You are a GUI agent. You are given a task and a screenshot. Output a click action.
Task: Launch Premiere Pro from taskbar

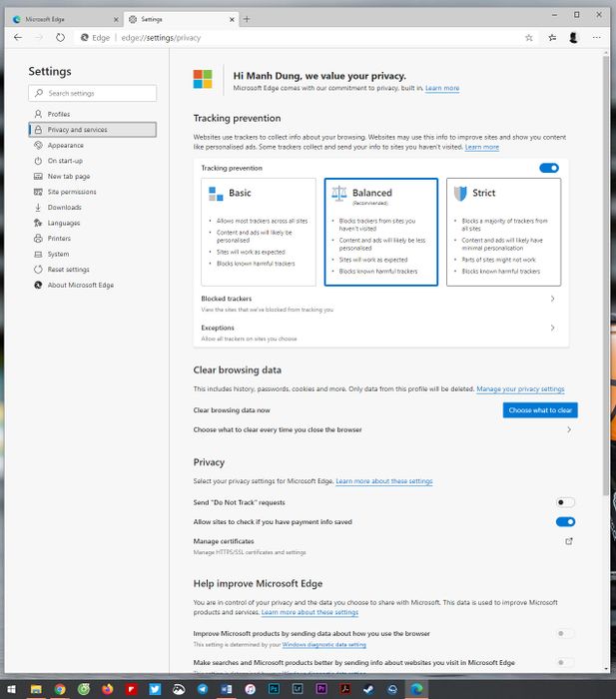coord(321,690)
